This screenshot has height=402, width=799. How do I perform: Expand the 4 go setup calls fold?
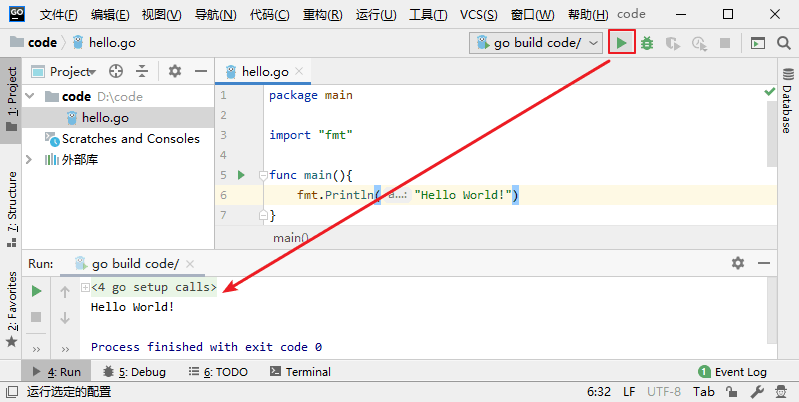click(86, 288)
